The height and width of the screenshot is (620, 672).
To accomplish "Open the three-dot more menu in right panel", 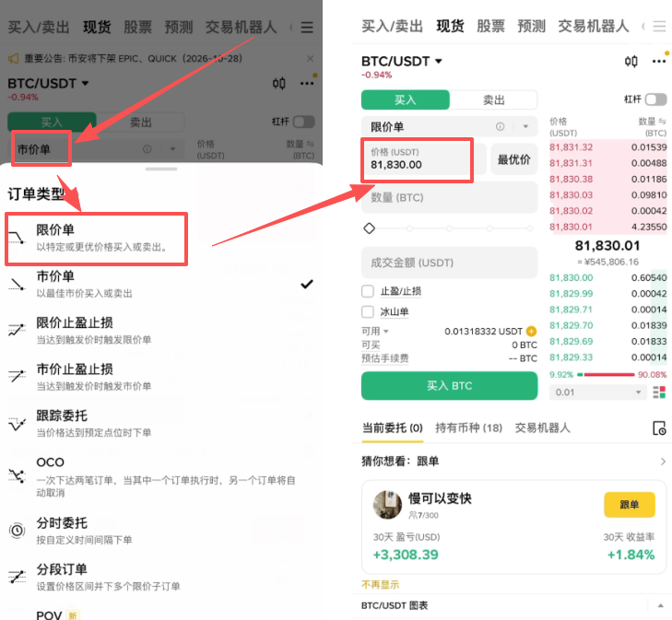I will tap(659, 62).
